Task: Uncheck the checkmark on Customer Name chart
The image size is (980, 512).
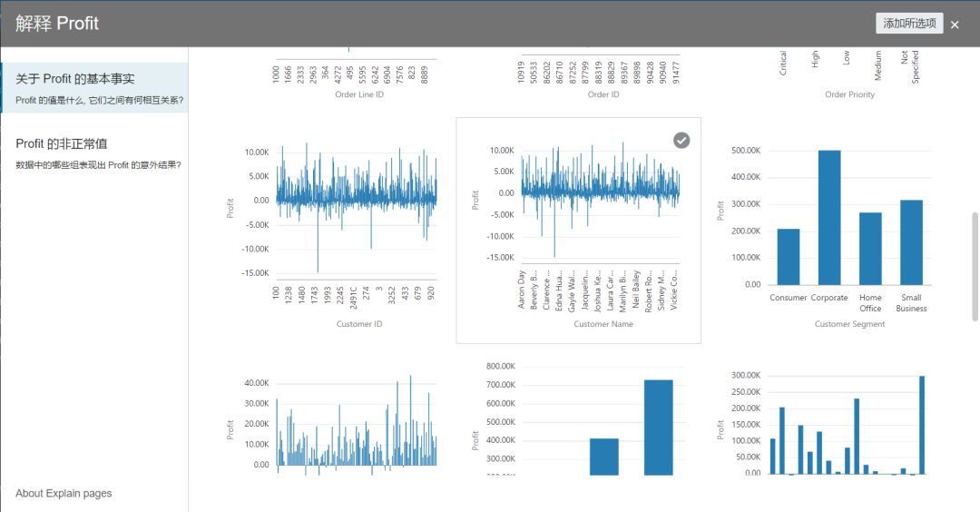Action: click(681, 140)
